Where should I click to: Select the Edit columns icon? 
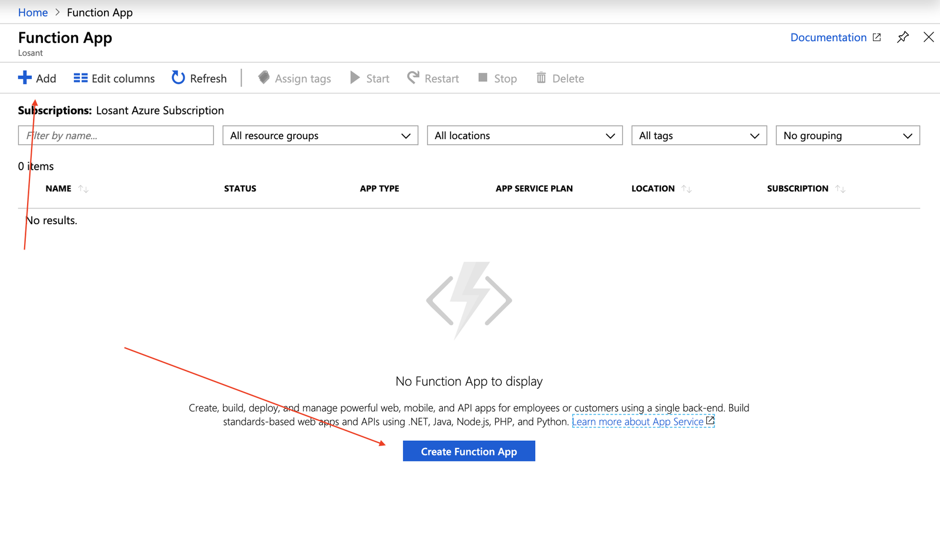point(80,77)
